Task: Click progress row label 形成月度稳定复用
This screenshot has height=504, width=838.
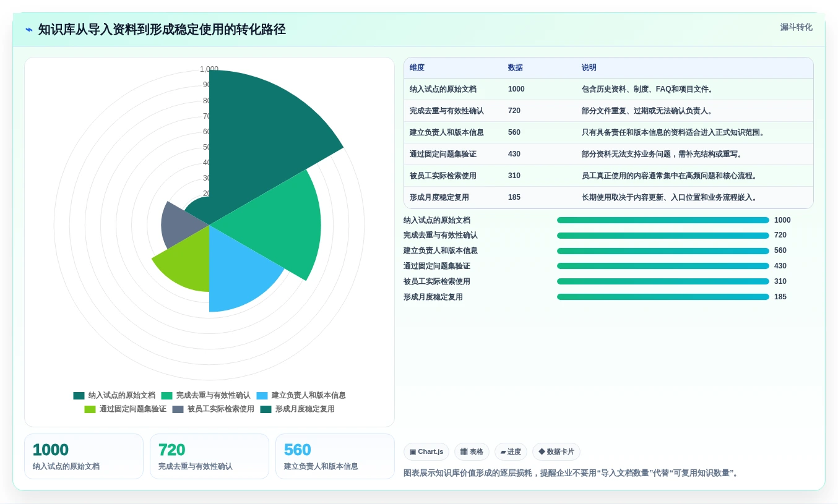Action: click(433, 297)
